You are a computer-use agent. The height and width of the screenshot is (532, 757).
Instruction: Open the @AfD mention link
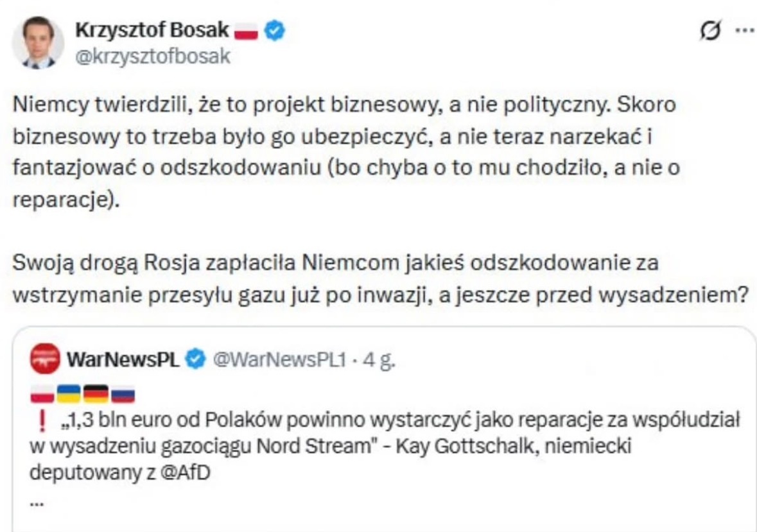pyautogui.click(x=189, y=472)
